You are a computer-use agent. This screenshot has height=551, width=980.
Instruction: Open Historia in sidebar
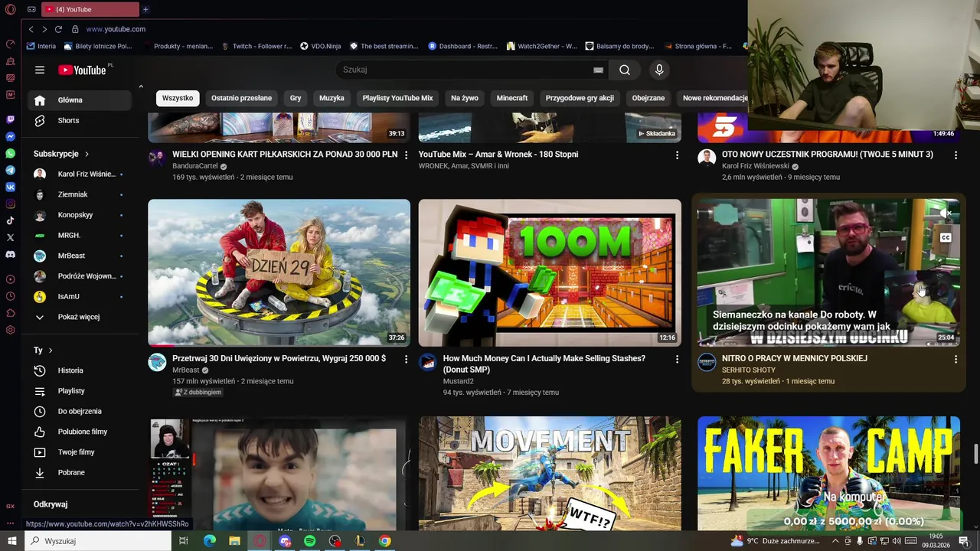point(79,370)
